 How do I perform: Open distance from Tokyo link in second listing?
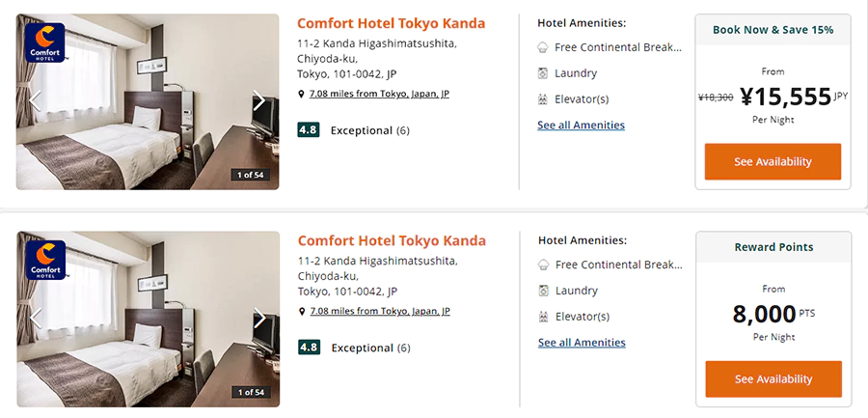coord(379,312)
